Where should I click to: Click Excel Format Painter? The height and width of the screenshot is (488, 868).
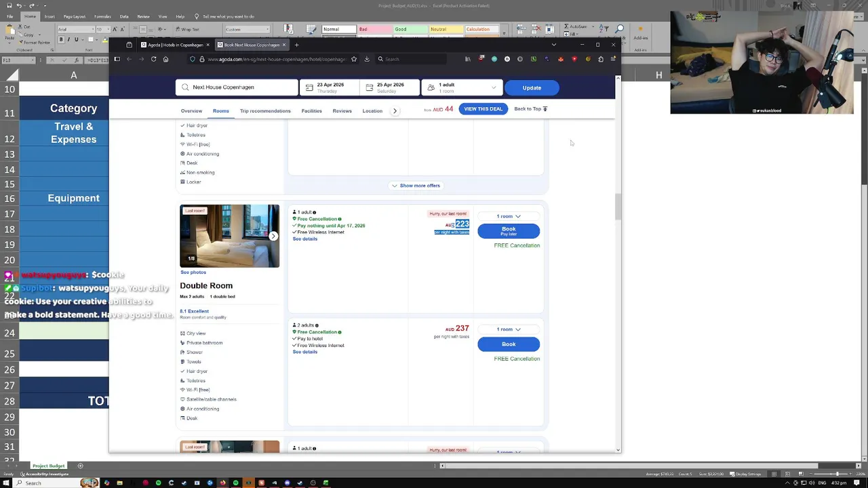(35, 42)
